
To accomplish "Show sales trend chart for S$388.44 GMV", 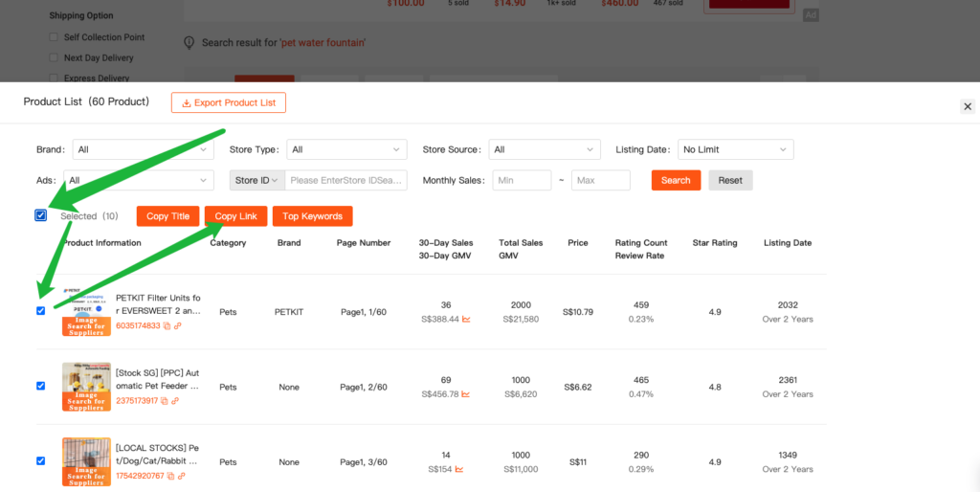I will coord(466,319).
